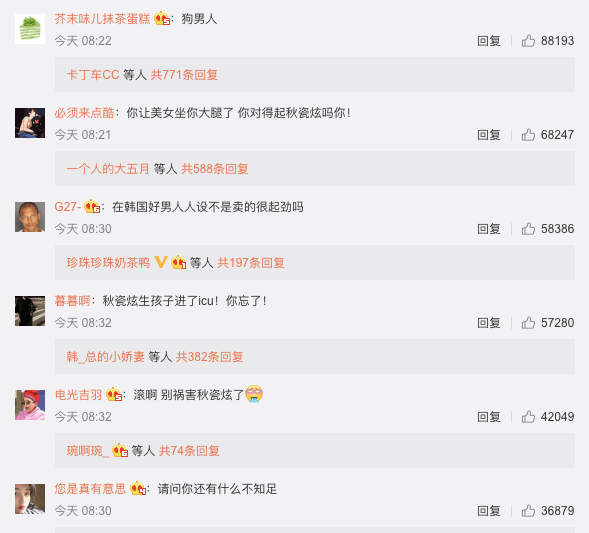This screenshot has height=533, width=589.
Task: Click thumbs-up on comment with 68247 likes
Action: [528, 134]
